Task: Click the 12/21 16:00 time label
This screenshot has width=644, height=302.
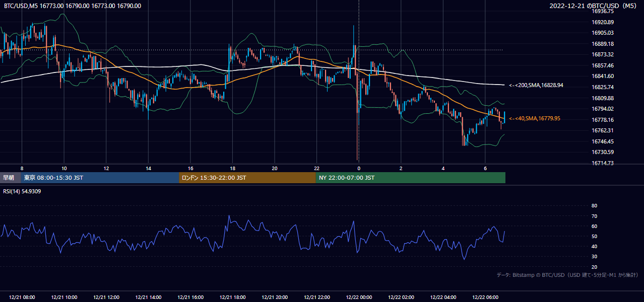Action: tap(190, 297)
